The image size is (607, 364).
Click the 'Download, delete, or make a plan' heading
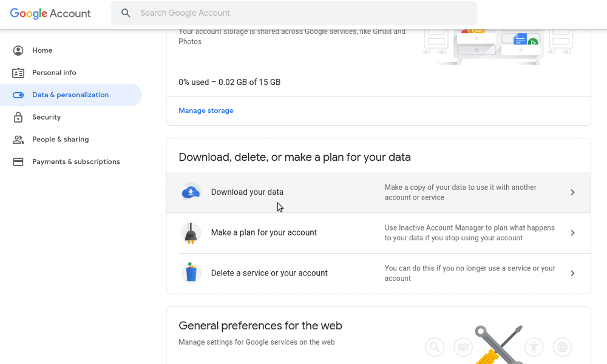294,158
